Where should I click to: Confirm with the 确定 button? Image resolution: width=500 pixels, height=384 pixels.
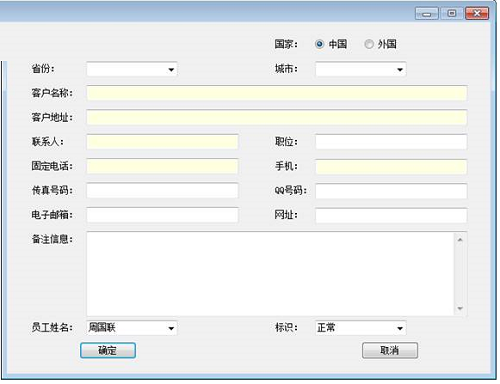pos(108,351)
